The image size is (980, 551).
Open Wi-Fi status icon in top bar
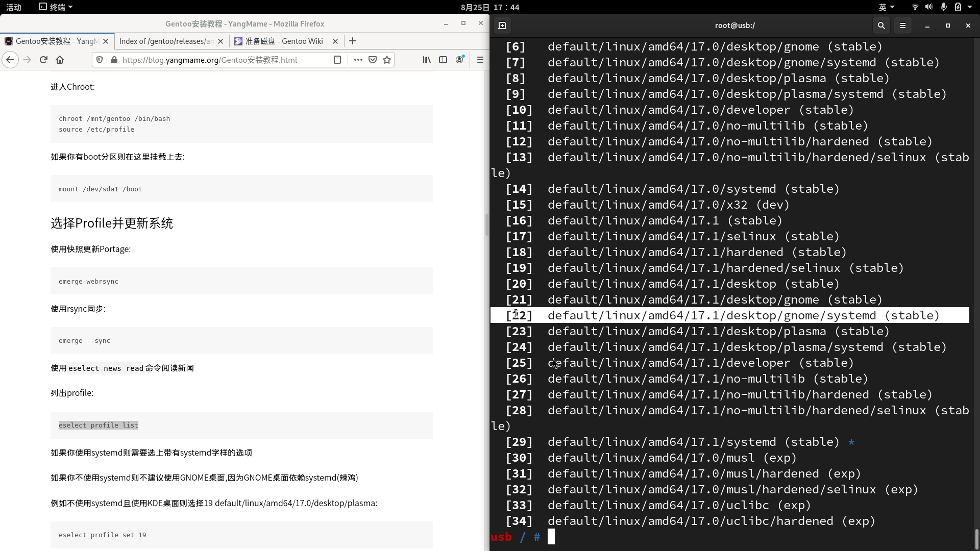click(915, 7)
